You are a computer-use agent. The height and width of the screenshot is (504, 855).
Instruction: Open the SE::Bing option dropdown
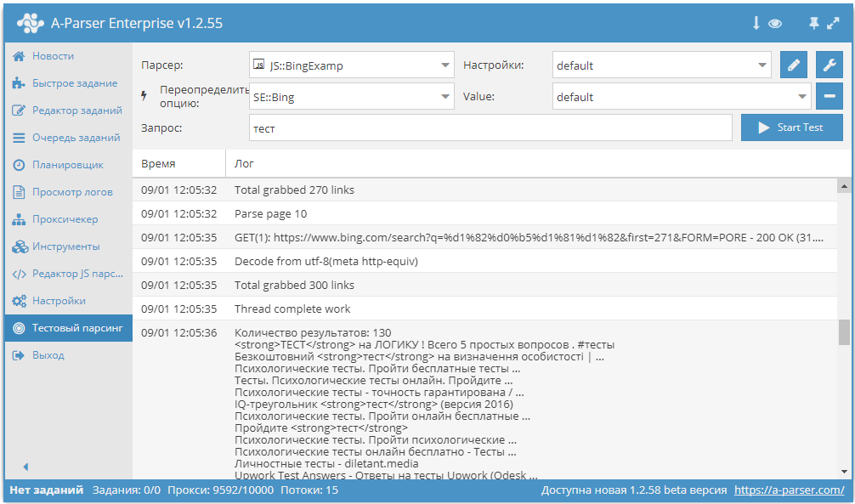pos(352,97)
